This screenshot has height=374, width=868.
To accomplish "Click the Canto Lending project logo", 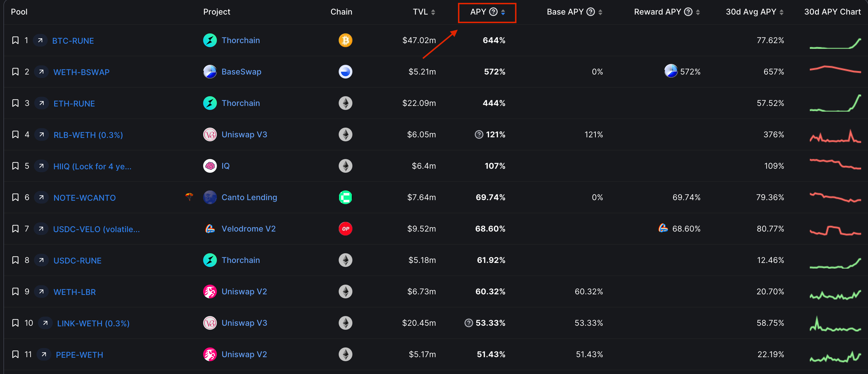I will click(x=210, y=197).
